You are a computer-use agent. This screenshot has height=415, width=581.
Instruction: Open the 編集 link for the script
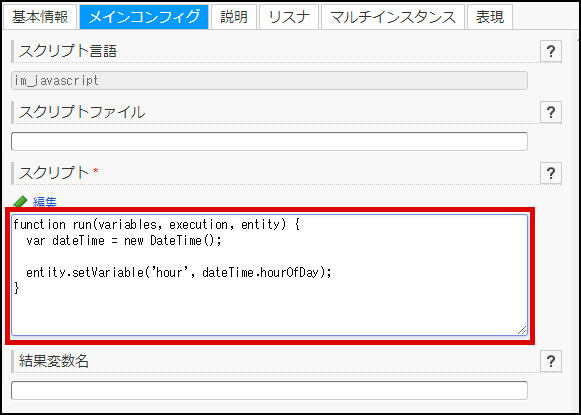tap(45, 202)
